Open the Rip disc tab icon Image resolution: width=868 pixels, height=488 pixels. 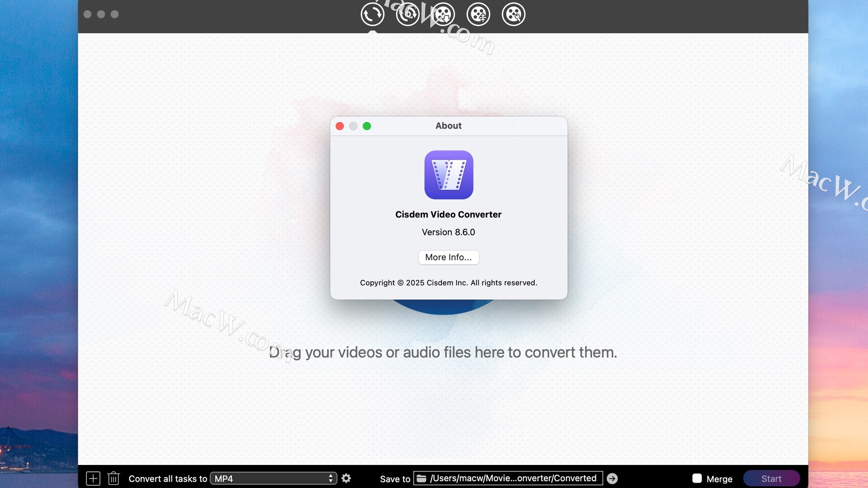click(408, 14)
